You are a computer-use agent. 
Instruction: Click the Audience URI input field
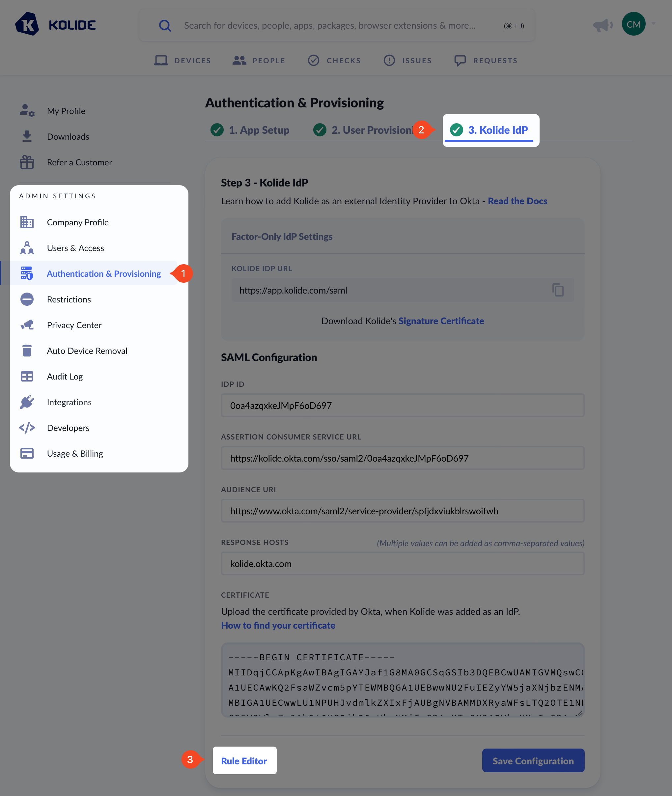point(403,511)
